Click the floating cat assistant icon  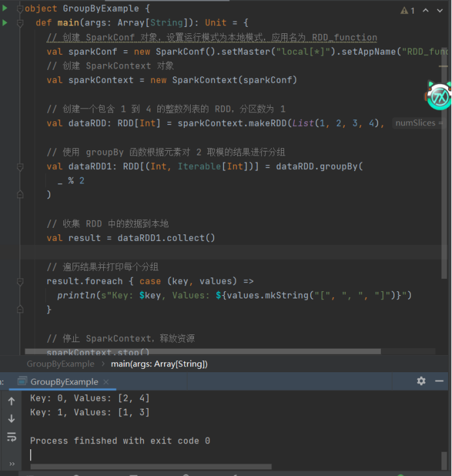click(x=438, y=95)
